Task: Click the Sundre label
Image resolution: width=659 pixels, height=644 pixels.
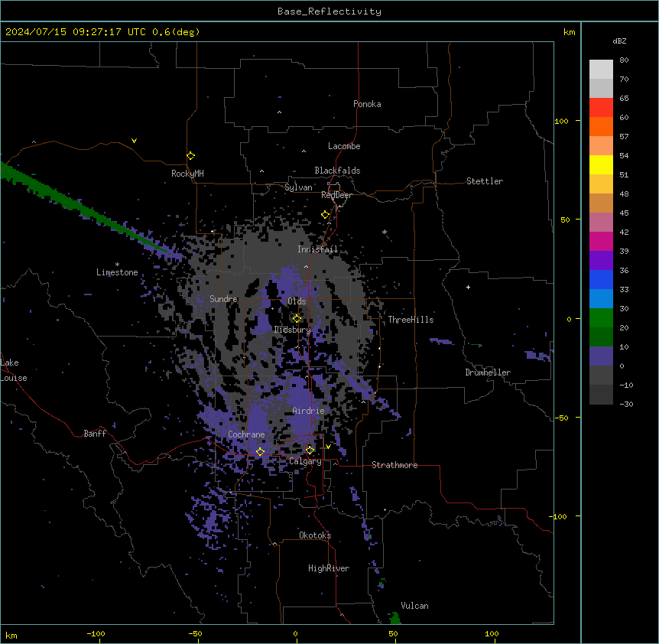Action: click(x=223, y=299)
